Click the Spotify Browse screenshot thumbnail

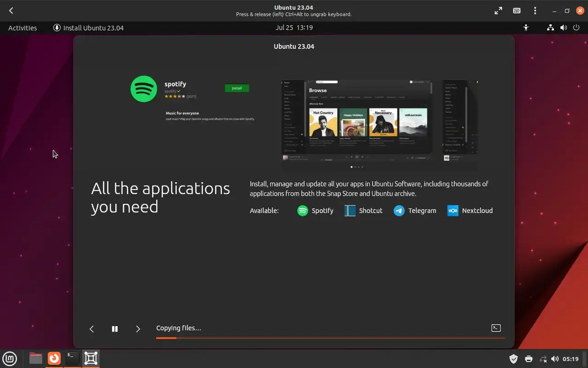point(357,120)
